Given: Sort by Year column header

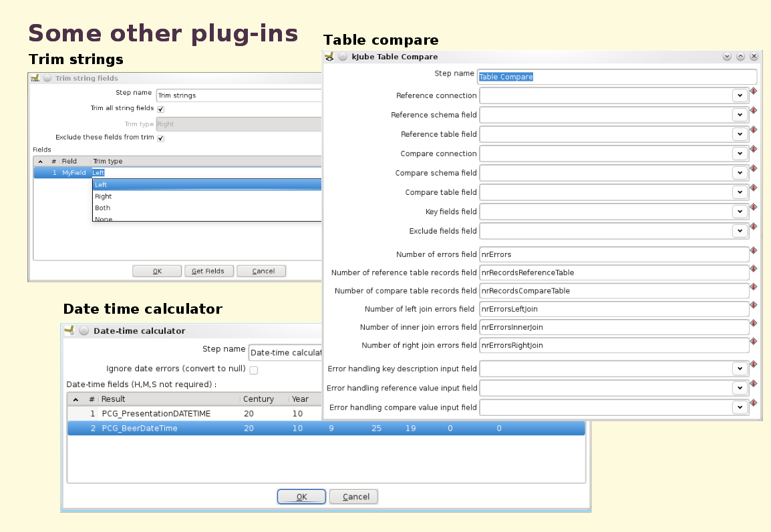Looking at the screenshot, I should pos(305,399).
